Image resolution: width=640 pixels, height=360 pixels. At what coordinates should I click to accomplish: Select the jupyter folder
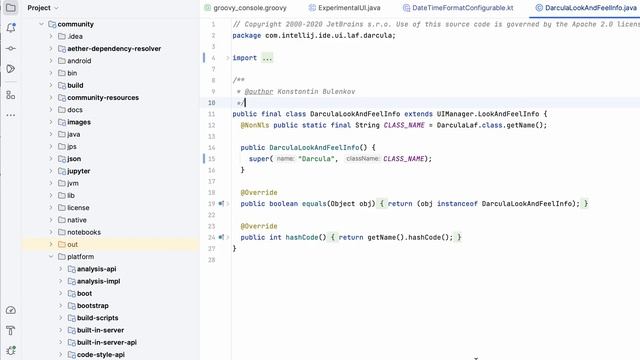[78, 171]
